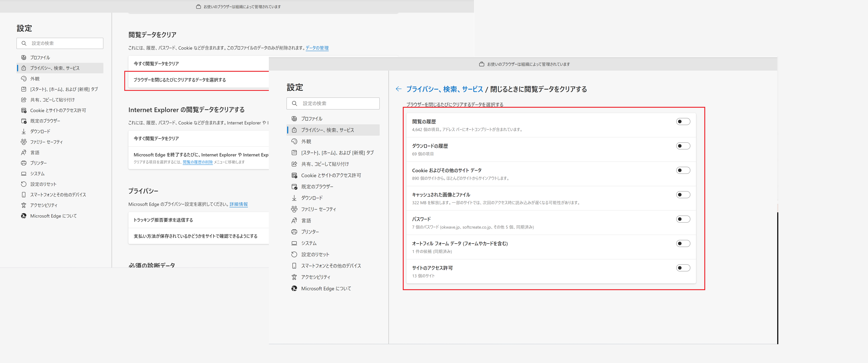Enable Cookie およびその他のサイト データ switch

coord(683,170)
